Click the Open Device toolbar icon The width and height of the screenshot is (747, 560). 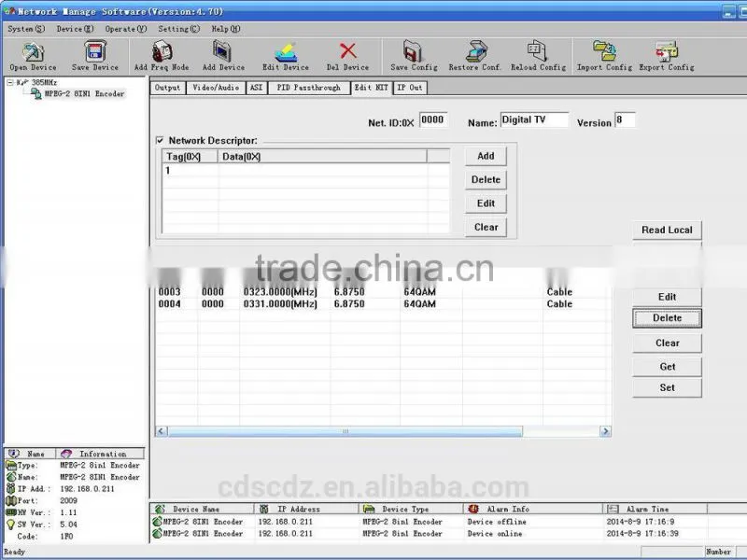pyautogui.click(x=33, y=51)
